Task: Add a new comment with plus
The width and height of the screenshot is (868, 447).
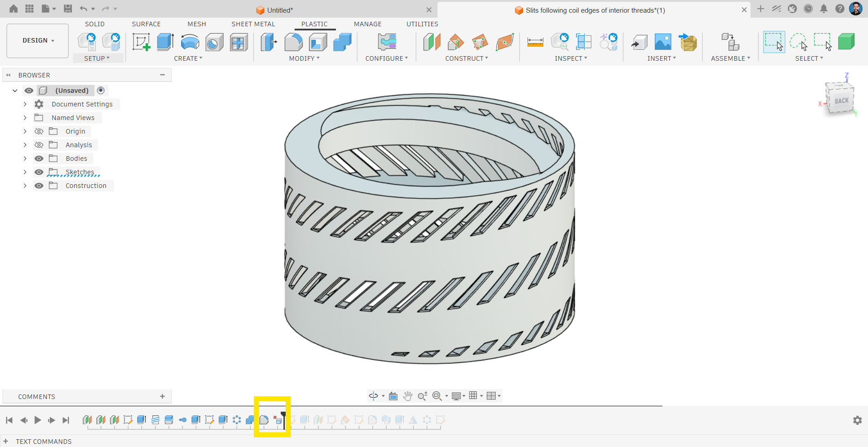Action: point(163,396)
